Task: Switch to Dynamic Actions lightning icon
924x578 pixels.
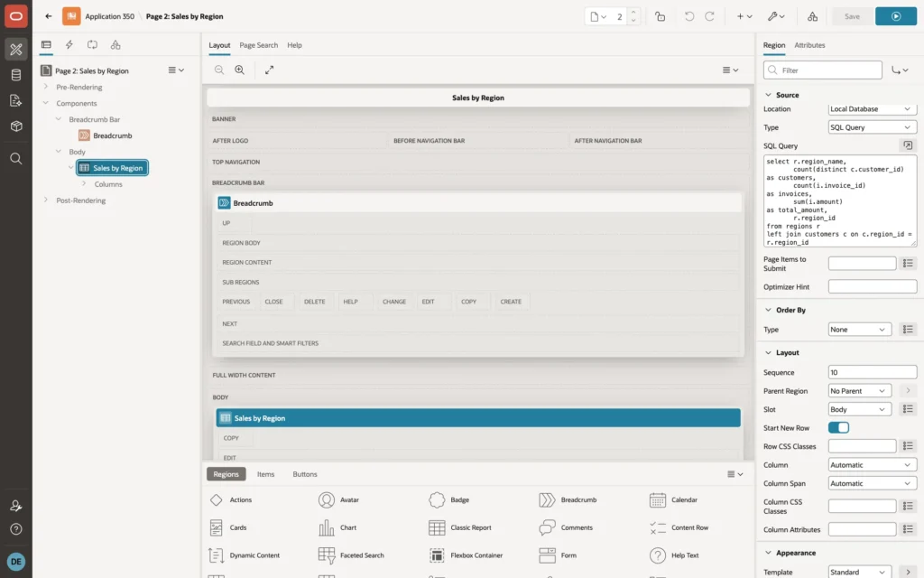Action: (x=69, y=45)
